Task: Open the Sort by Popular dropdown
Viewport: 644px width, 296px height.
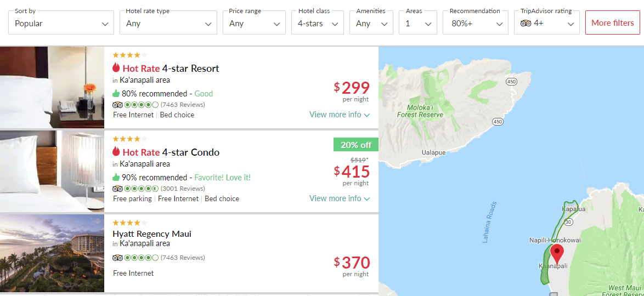Action: pyautogui.click(x=61, y=23)
